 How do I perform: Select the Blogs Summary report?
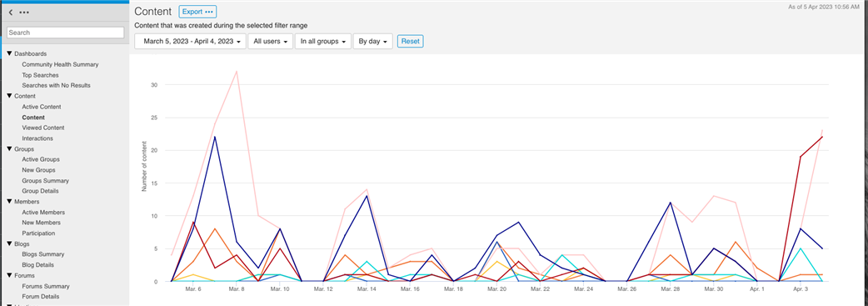click(x=43, y=254)
